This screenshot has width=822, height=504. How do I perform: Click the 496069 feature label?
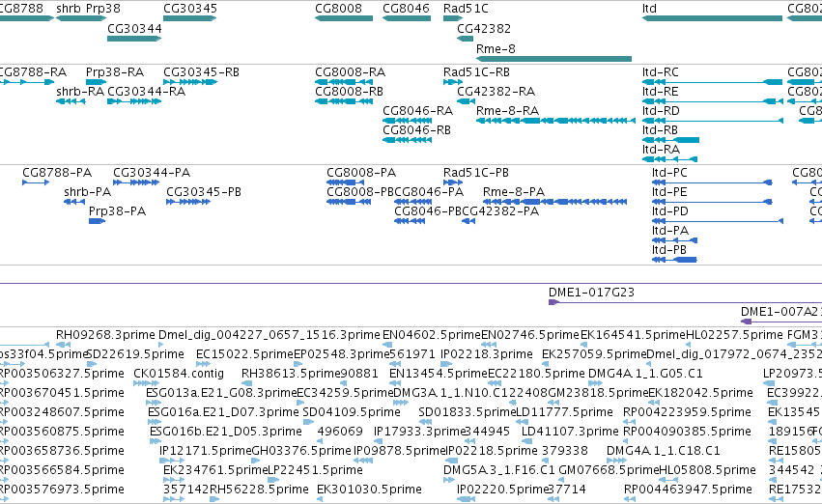coord(340,432)
